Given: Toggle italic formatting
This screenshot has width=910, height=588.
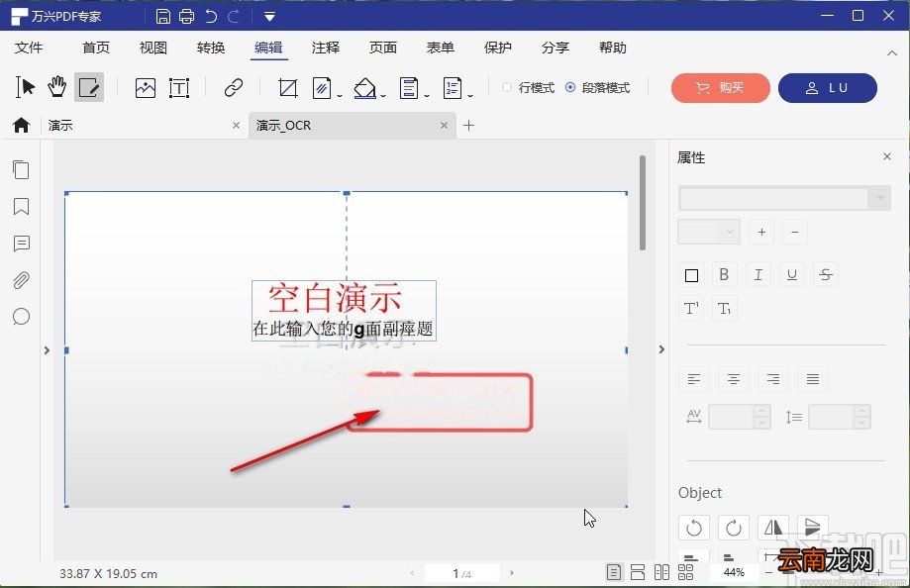Looking at the screenshot, I should click(758, 274).
